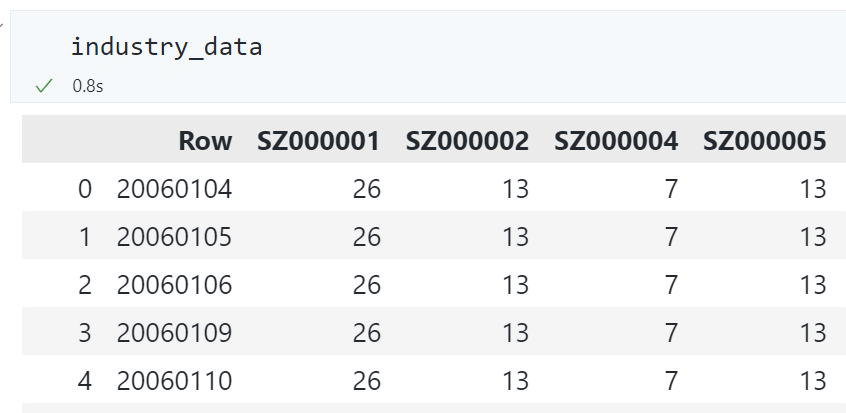Click date cell 20060104
846x413 pixels.
point(174,189)
